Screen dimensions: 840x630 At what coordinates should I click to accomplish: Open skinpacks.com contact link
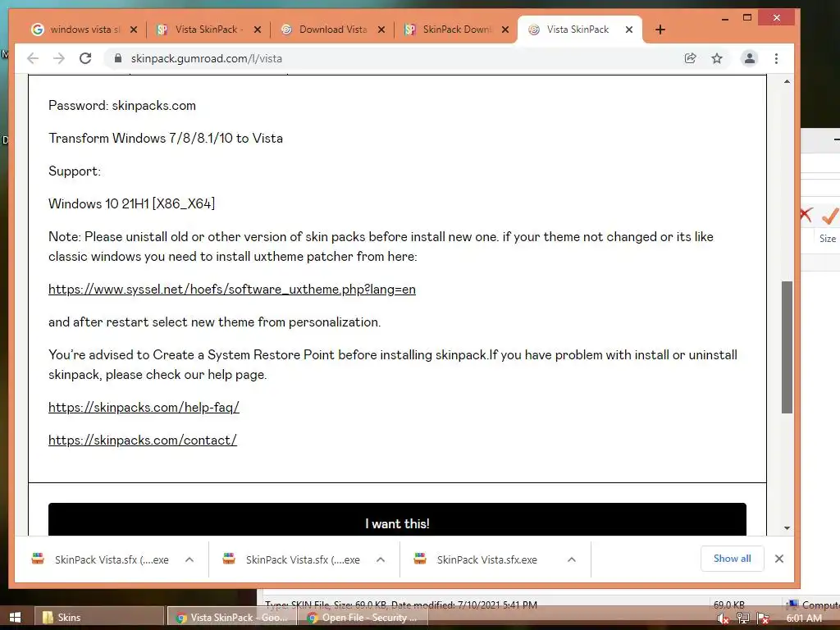143,440
